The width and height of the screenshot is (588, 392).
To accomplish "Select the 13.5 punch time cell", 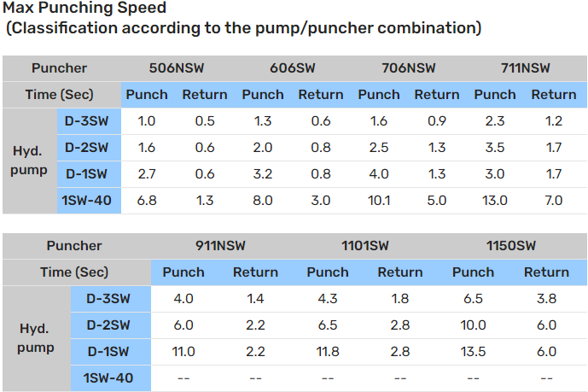I will [x=474, y=351].
